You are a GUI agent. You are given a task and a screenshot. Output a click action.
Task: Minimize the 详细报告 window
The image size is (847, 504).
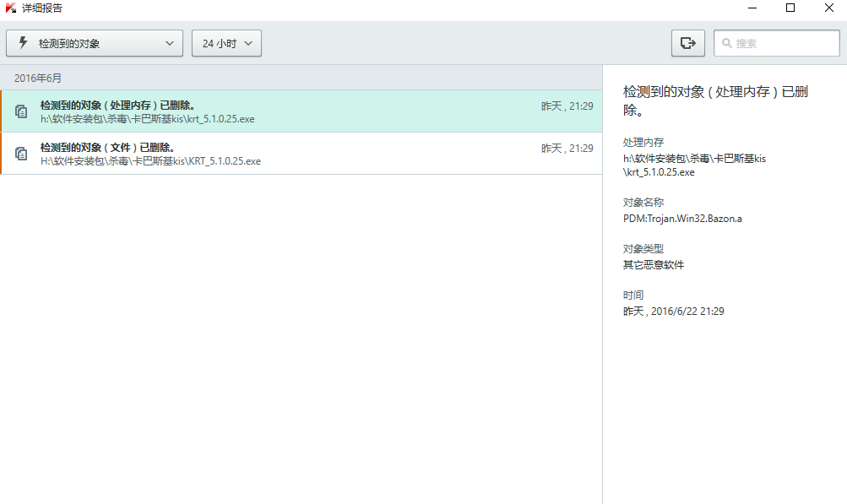pos(752,8)
